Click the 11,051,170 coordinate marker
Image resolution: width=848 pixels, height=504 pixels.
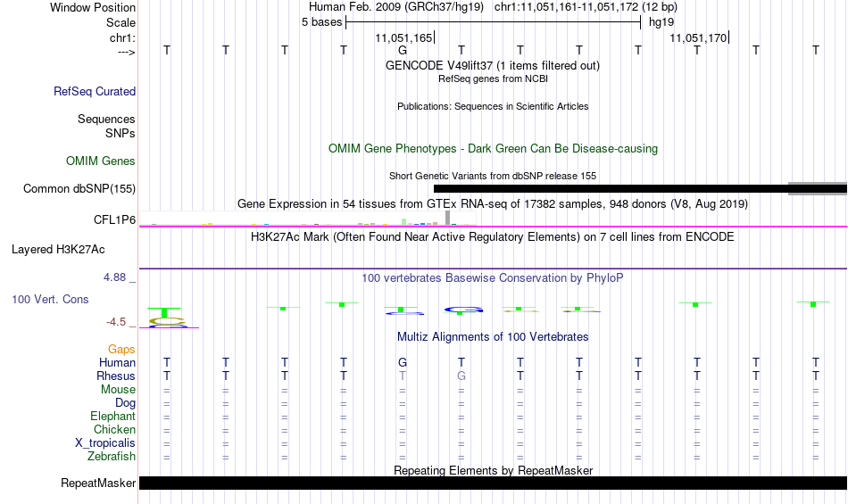(699, 37)
